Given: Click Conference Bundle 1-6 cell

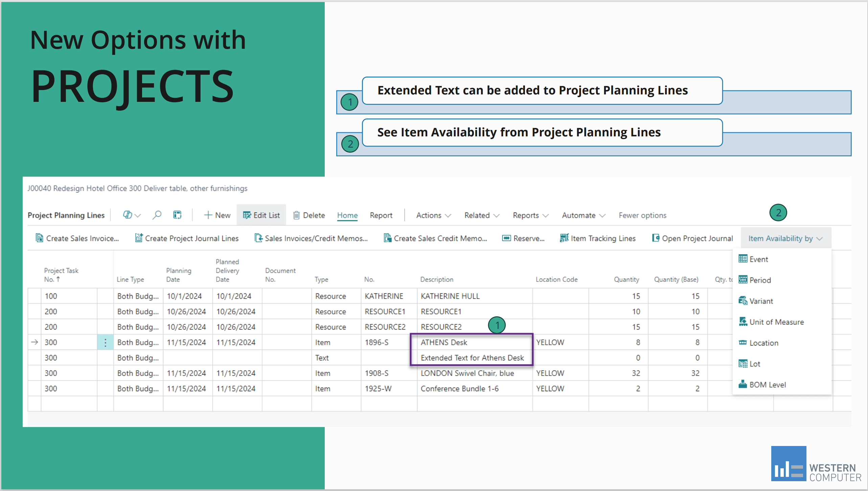Looking at the screenshot, I should tap(475, 388).
